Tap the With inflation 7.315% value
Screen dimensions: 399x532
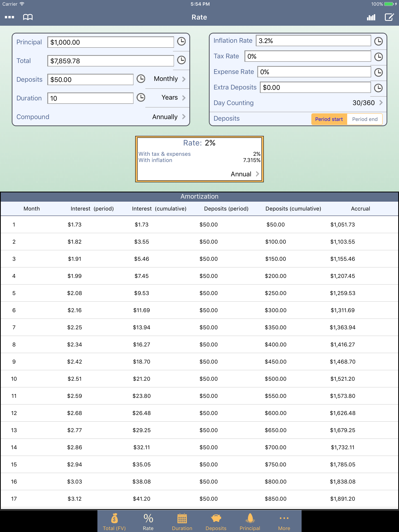point(252,160)
